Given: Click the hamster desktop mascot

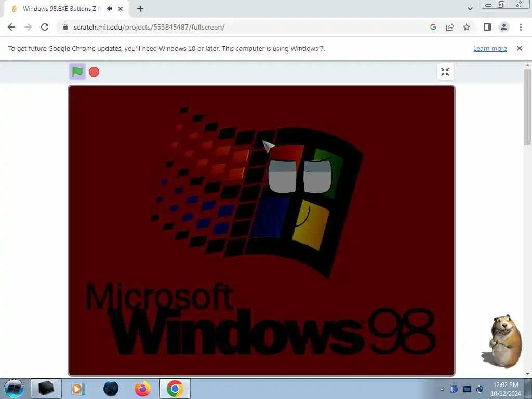Looking at the screenshot, I should tap(502, 341).
